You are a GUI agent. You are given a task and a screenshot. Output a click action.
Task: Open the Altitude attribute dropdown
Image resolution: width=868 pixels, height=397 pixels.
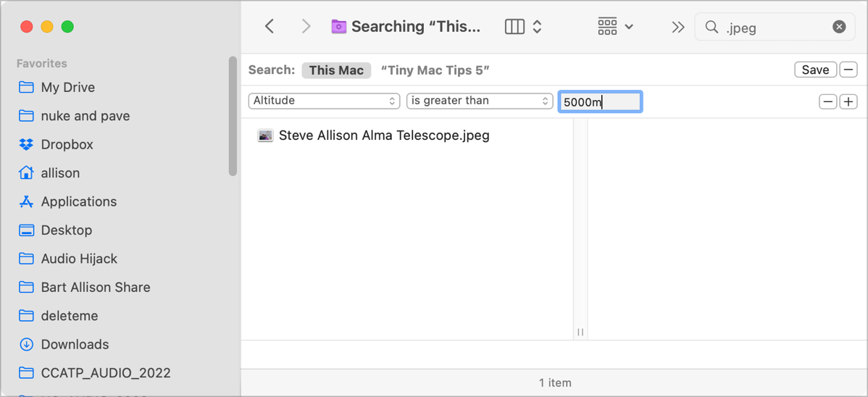point(324,101)
